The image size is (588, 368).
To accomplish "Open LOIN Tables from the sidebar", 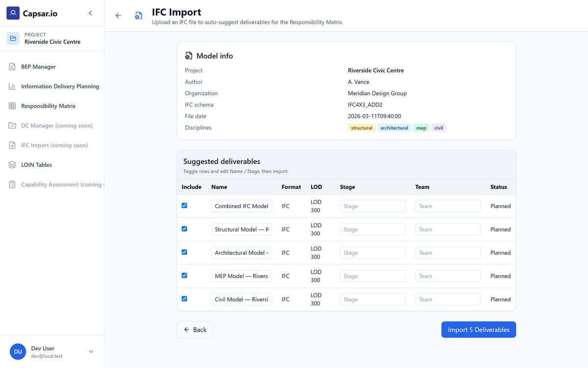I will tap(52, 165).
